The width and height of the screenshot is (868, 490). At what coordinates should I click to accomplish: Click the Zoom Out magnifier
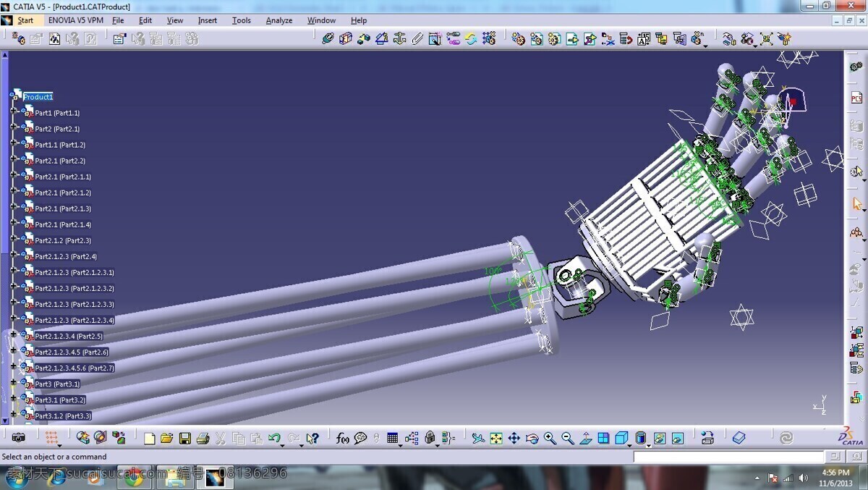click(568, 438)
